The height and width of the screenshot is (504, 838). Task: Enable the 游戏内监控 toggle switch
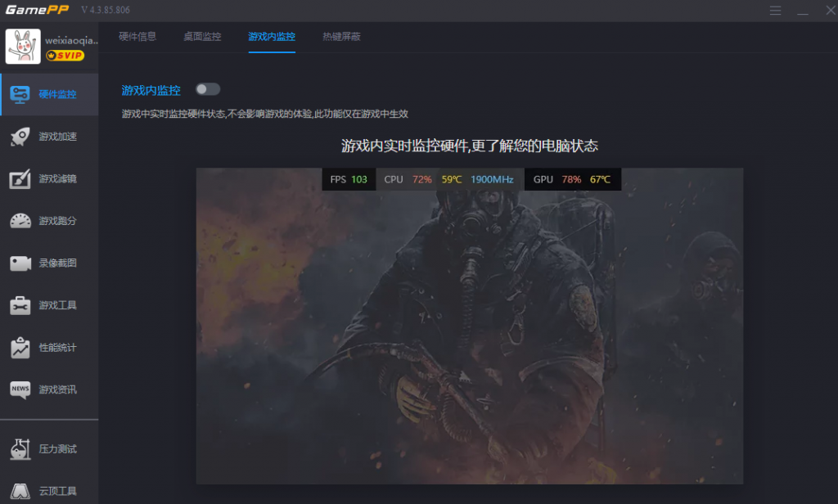(208, 89)
